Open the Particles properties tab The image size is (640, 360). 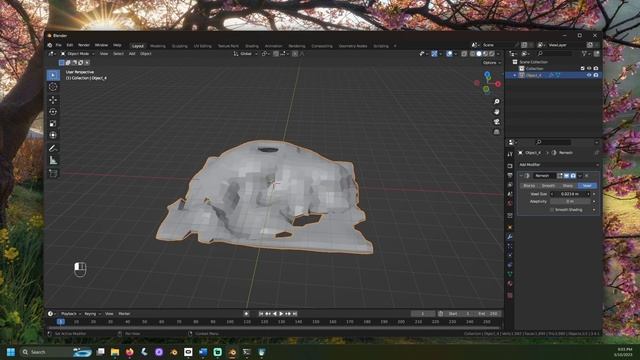[x=510, y=246]
